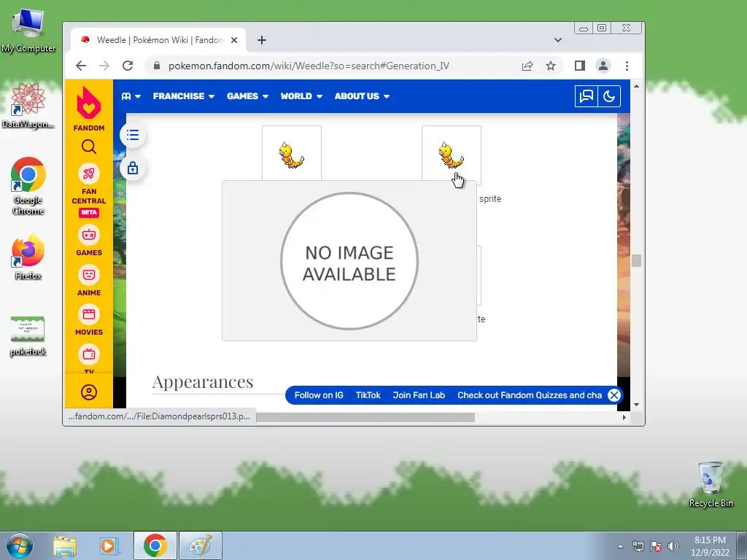Bookmark this page with the star

(x=551, y=66)
